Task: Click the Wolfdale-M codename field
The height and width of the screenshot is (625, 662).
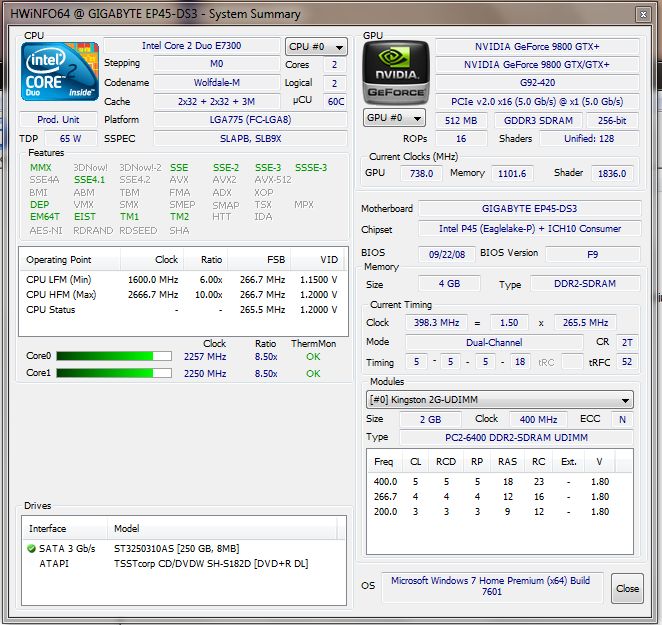Action: [x=217, y=82]
